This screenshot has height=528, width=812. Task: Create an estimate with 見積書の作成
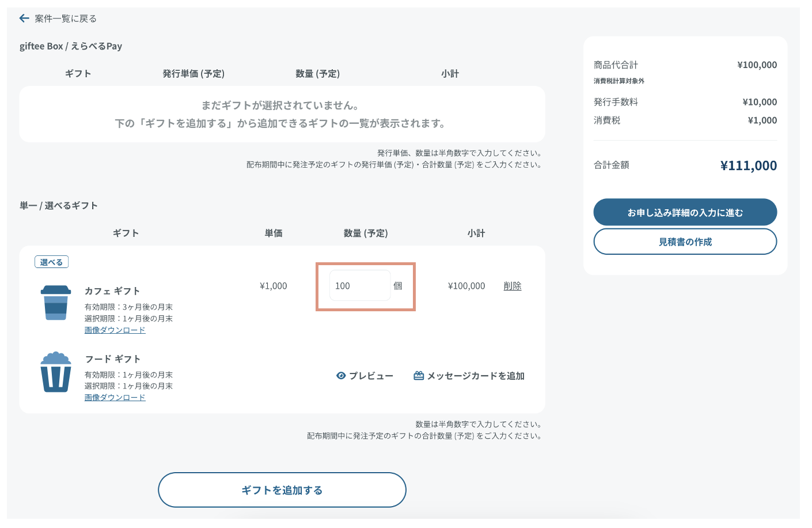(x=685, y=242)
